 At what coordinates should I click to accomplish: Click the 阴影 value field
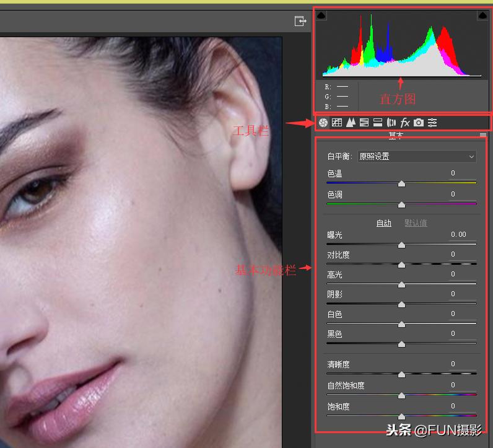pos(462,294)
